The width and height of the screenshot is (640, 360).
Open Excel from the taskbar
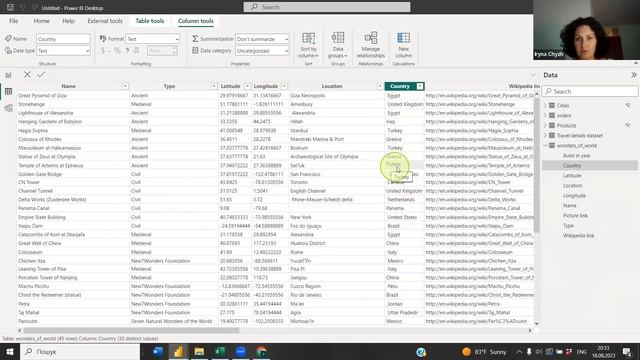coord(220,351)
